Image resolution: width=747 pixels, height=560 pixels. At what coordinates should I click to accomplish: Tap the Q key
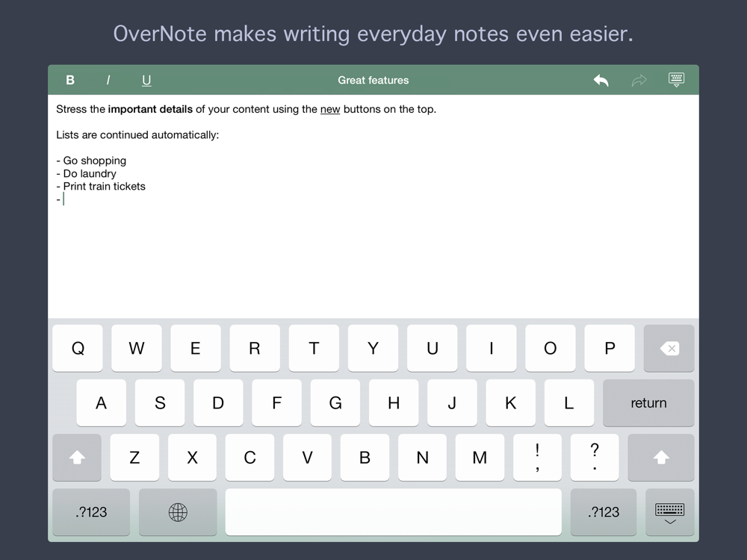pyautogui.click(x=78, y=348)
